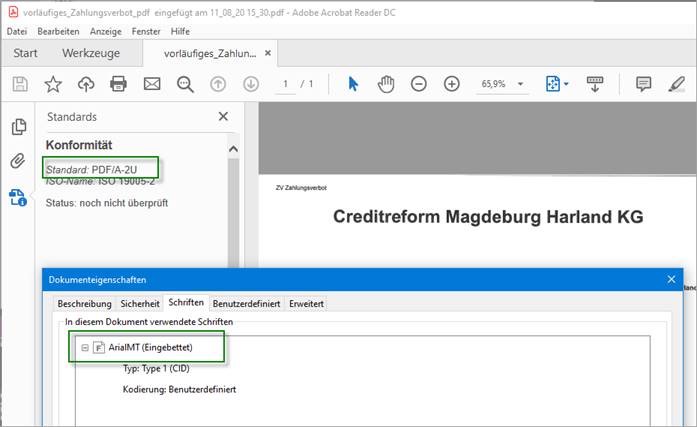Zoom out with the minus icon
This screenshot has height=427, width=697.
point(419,84)
